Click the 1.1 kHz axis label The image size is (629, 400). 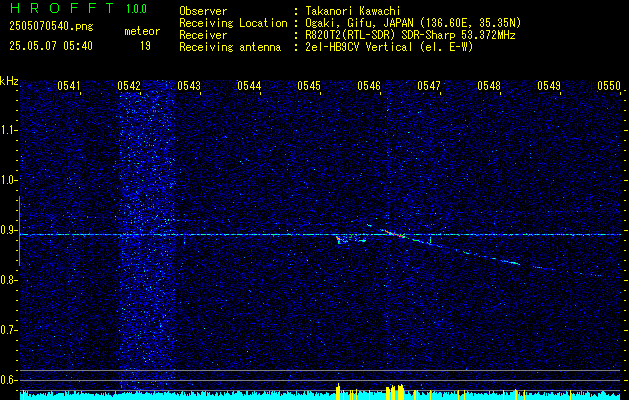point(8,130)
